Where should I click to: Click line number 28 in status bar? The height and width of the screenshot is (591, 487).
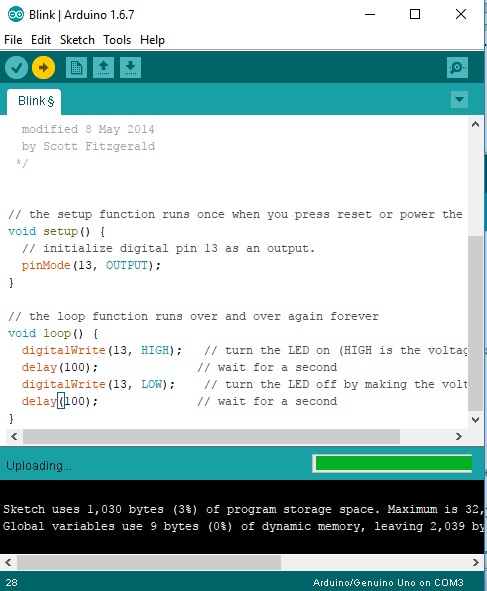click(x=12, y=583)
